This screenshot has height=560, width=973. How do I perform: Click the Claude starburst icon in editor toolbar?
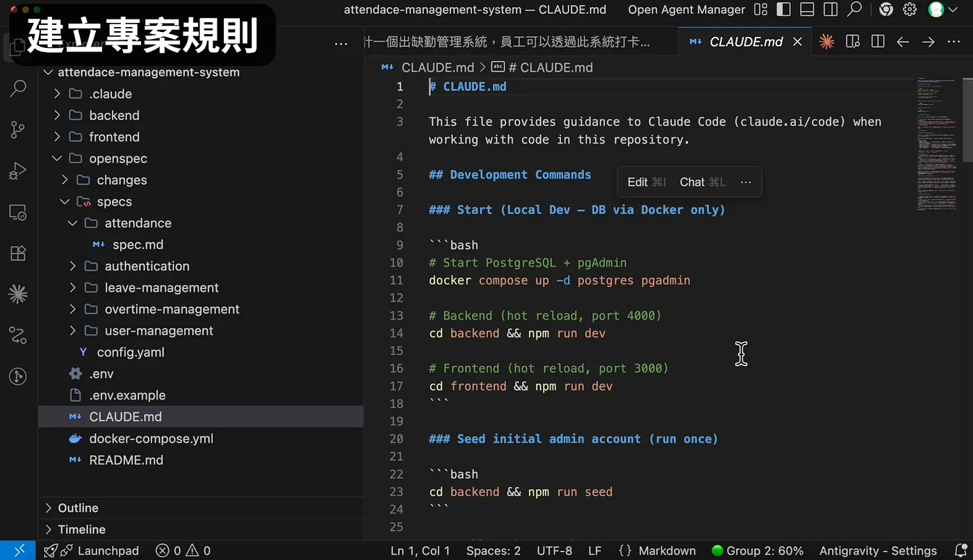coord(826,42)
